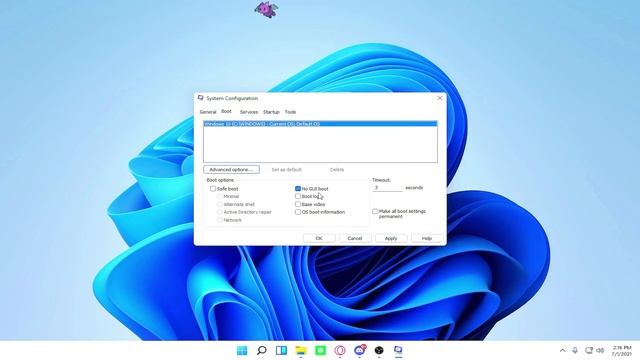Open Opera browser from taskbar

click(x=340, y=350)
